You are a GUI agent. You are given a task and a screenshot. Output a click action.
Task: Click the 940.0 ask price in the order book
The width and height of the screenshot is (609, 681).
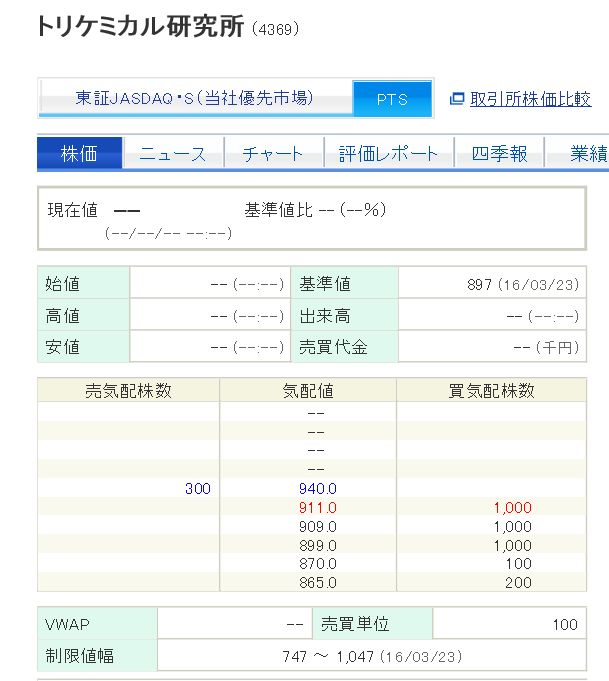coord(317,489)
